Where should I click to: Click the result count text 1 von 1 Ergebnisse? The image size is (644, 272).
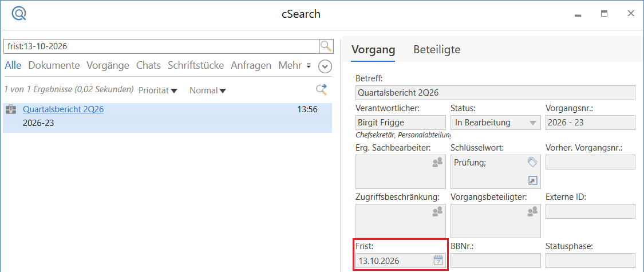click(69, 89)
